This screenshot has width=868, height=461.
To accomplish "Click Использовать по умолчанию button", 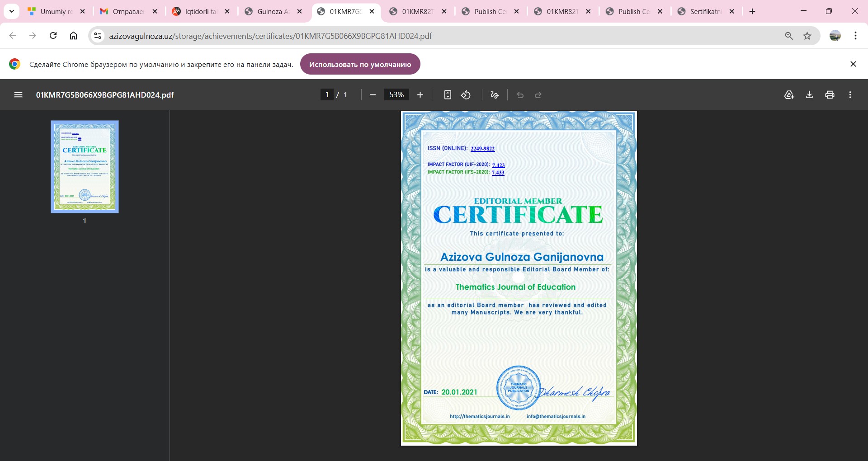I will [360, 64].
